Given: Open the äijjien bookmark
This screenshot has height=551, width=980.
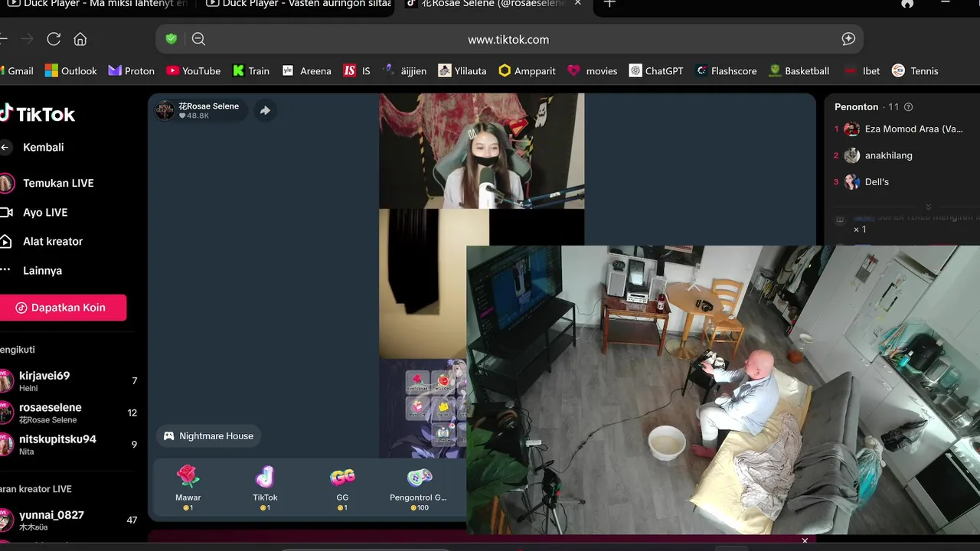Looking at the screenshot, I should [x=404, y=70].
